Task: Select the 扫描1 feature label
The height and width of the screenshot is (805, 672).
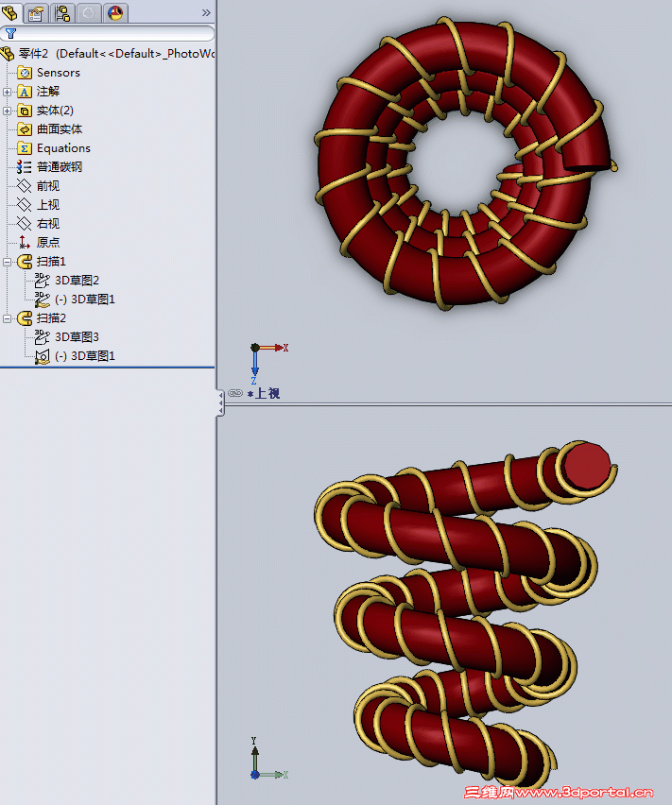Action: (51, 262)
